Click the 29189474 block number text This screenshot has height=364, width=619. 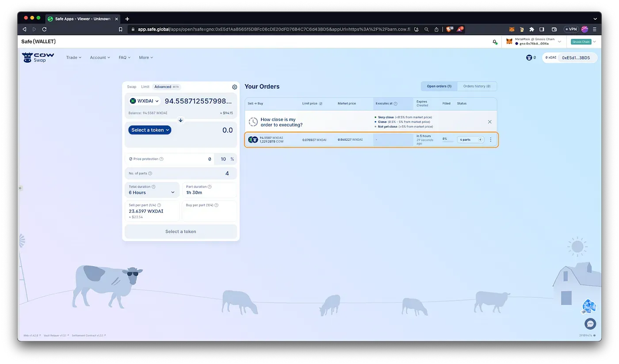[x=586, y=336]
